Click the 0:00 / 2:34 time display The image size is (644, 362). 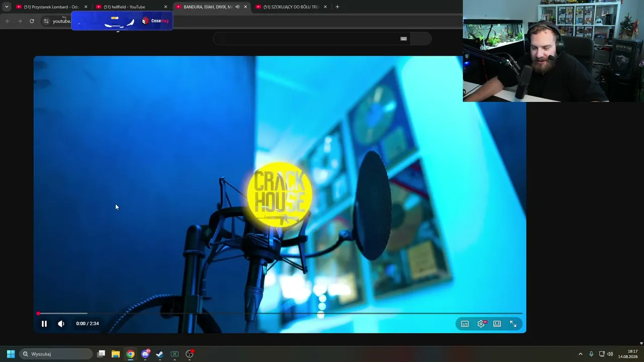[x=88, y=324]
